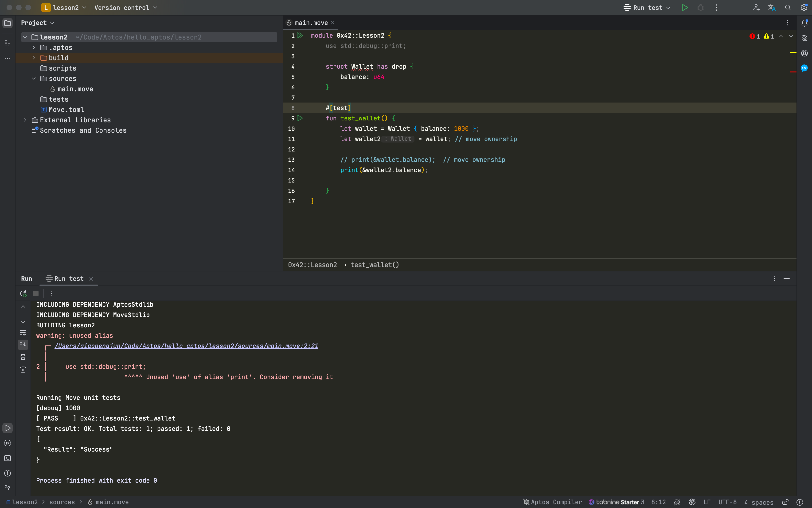Close the main.move editor tab

coord(333,23)
